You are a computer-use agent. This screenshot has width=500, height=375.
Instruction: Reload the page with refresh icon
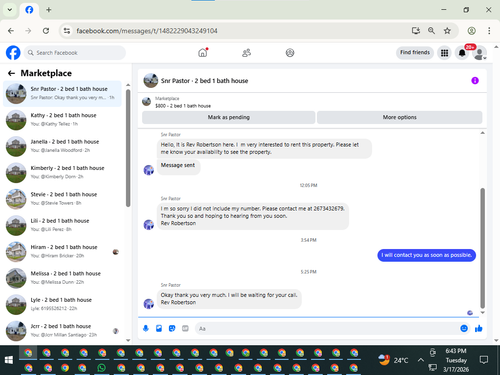point(46,31)
